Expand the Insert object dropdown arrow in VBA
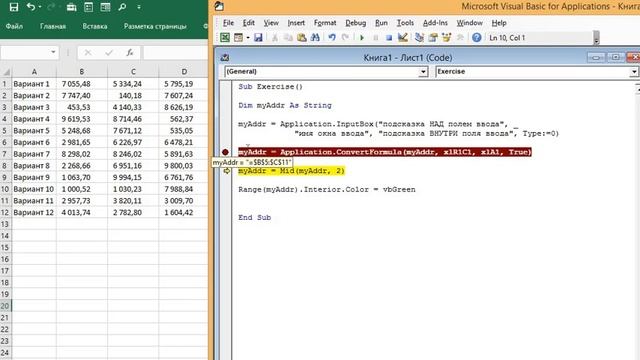 247,38
